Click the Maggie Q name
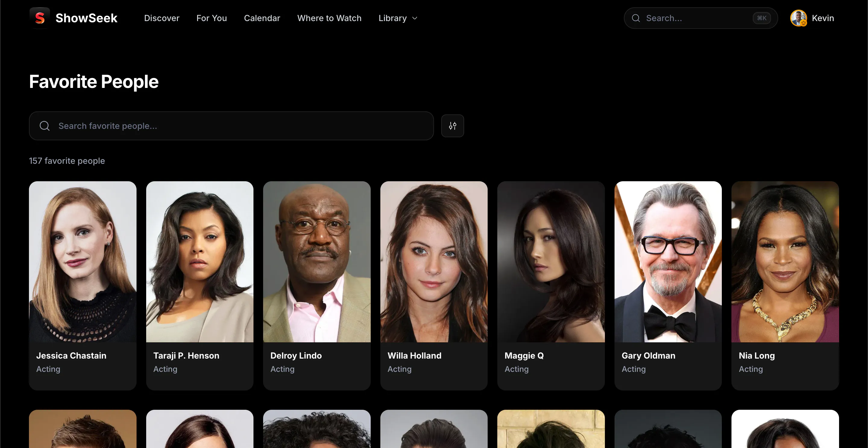Image resolution: width=868 pixels, height=448 pixels. pyautogui.click(x=524, y=356)
